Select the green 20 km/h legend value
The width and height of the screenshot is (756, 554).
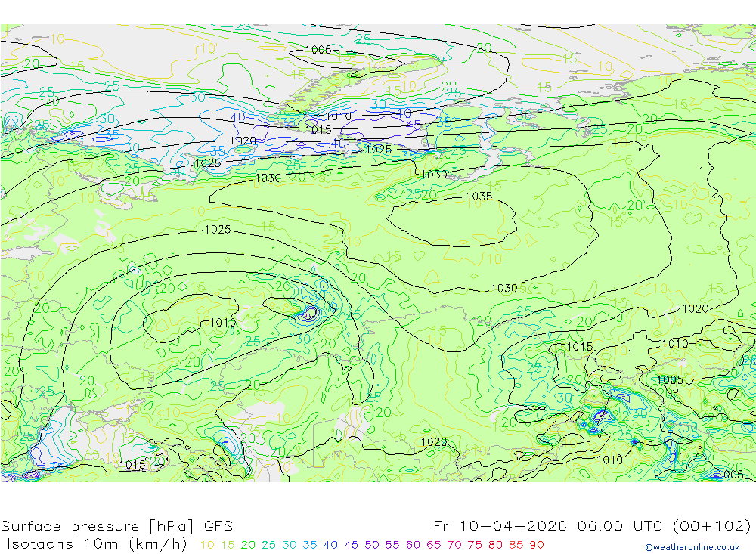(x=248, y=545)
